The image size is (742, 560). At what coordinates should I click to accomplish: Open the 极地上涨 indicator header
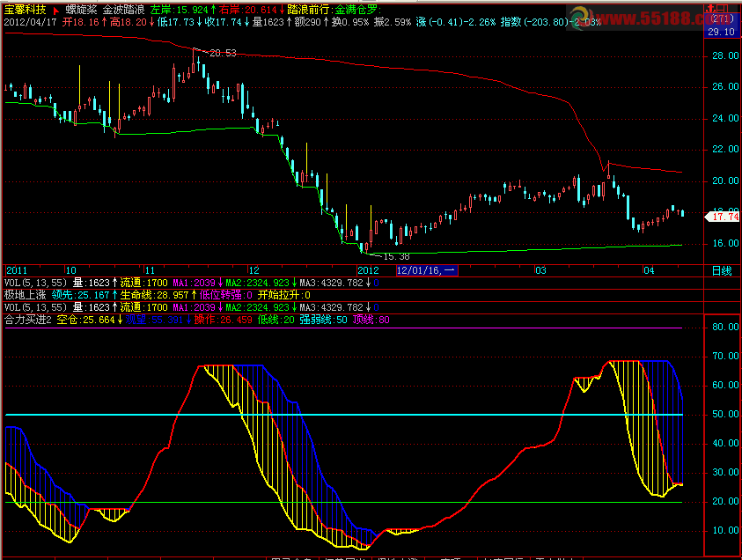click(x=25, y=295)
